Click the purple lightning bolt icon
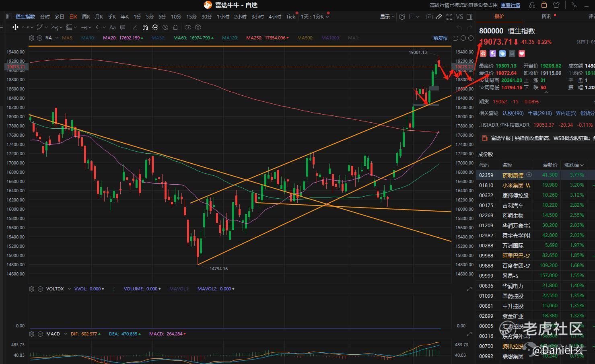 (493, 53)
